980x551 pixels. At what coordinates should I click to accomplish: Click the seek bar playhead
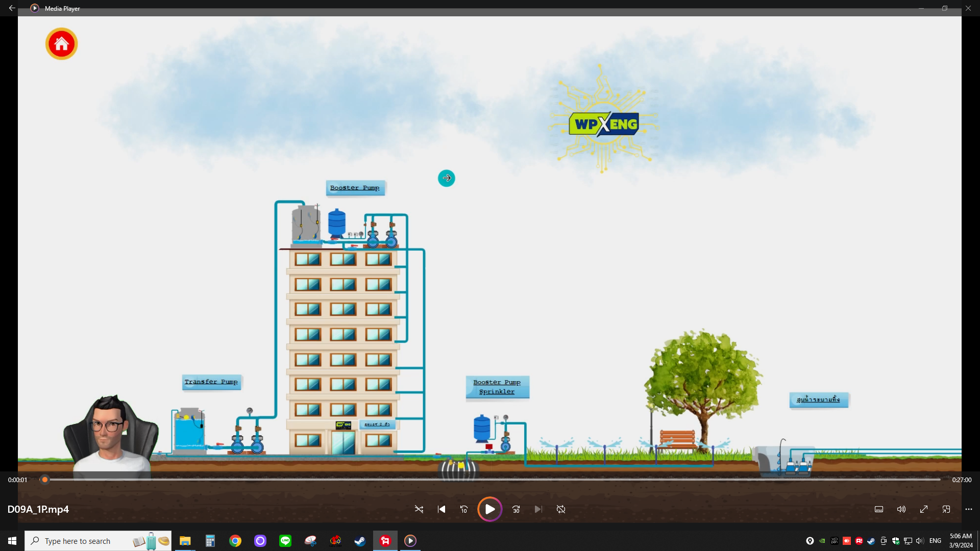(x=45, y=480)
